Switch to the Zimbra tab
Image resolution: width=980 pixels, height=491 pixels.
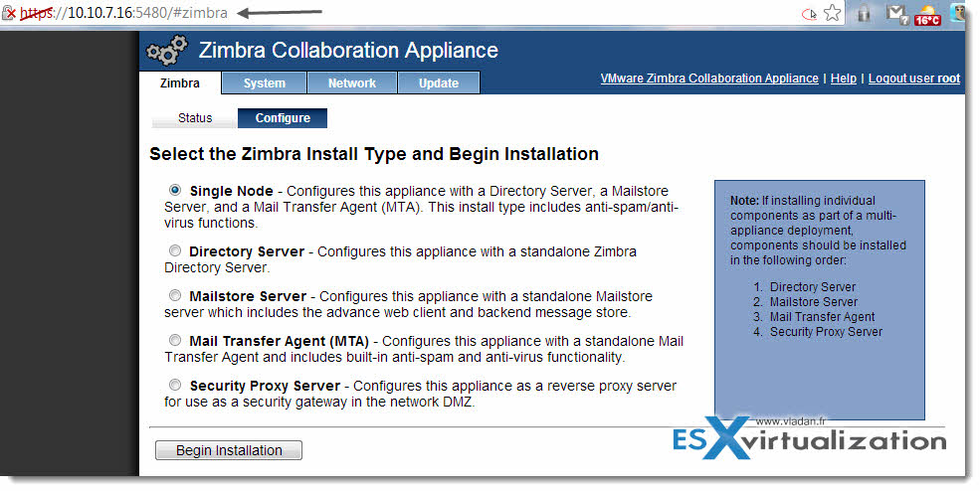coord(180,83)
